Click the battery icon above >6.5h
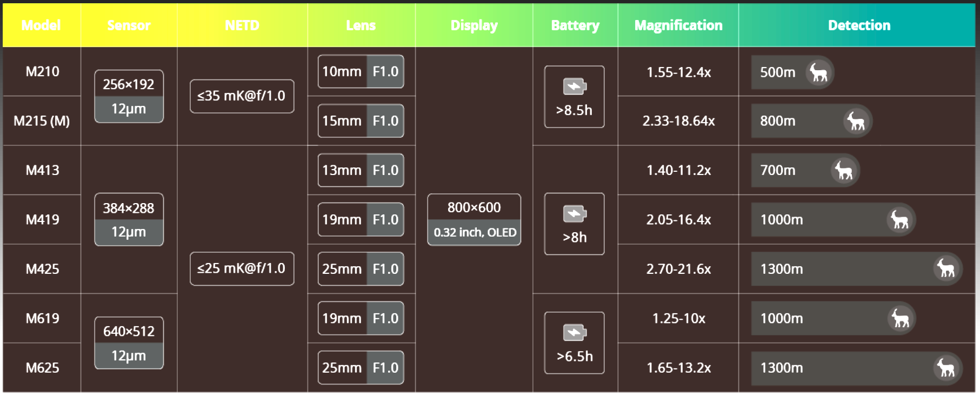Viewport: 980px width, 397px height. coord(575,333)
